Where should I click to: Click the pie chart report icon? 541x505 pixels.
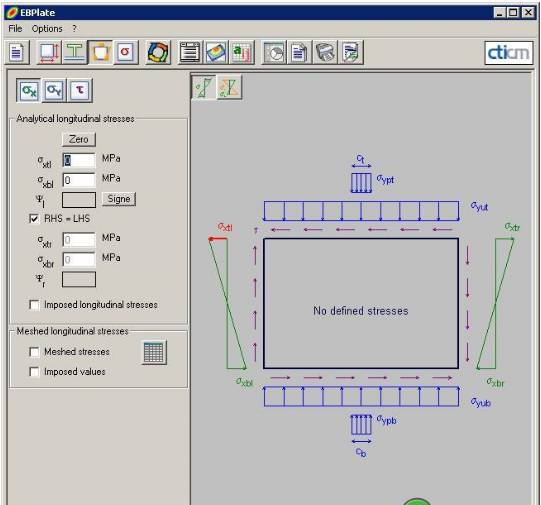pos(274,52)
